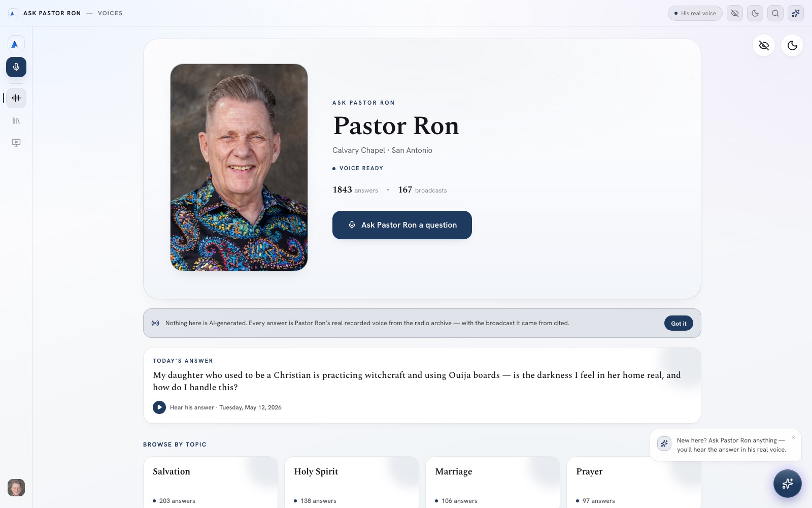This screenshot has height=508, width=812.
Task: Open the Holy Spirit topic card
Action: click(x=352, y=482)
